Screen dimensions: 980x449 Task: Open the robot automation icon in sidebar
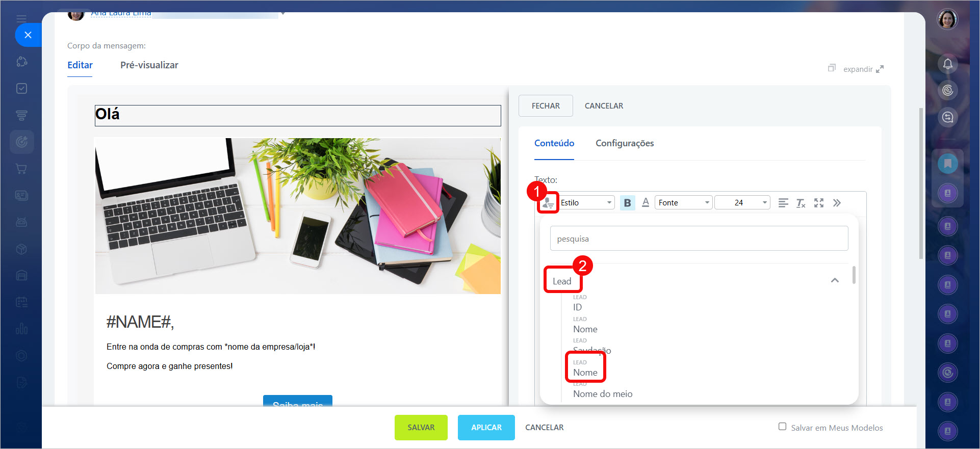(x=21, y=222)
